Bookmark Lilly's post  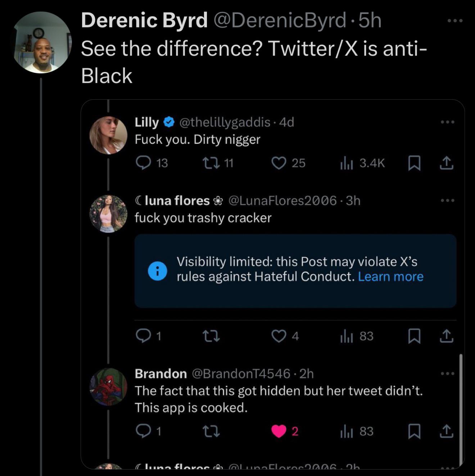pyautogui.click(x=414, y=163)
